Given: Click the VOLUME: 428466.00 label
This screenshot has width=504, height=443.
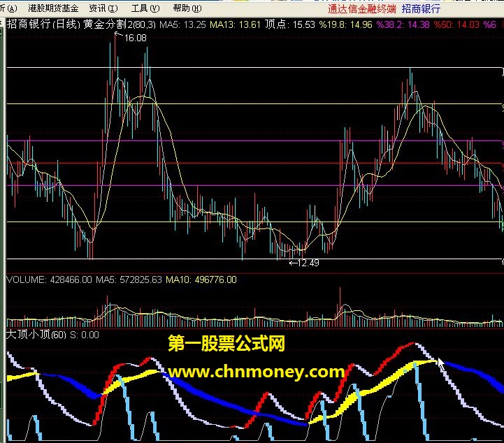Looking at the screenshot, I should coord(49,279).
